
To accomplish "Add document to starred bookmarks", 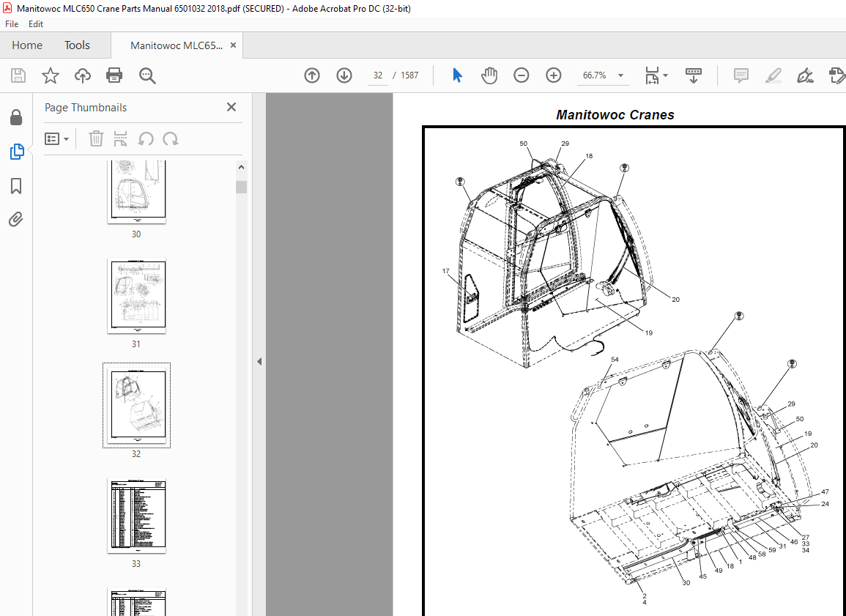I will point(51,75).
